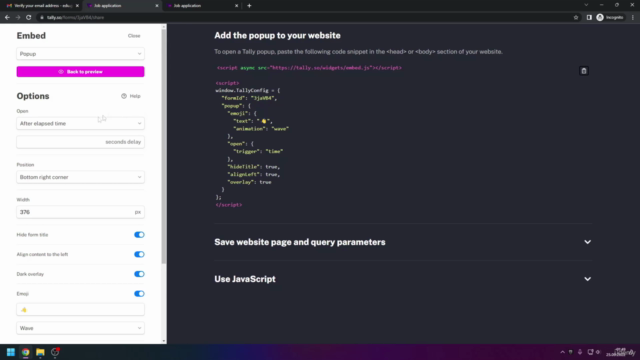The image size is (640, 360).
Task: Select the active Job application tab
Action: pos(121,6)
